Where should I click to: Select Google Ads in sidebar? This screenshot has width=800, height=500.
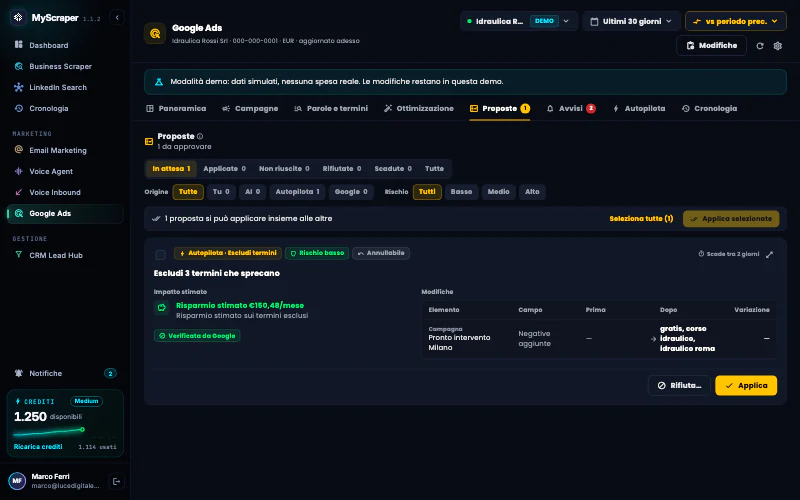(x=65, y=213)
